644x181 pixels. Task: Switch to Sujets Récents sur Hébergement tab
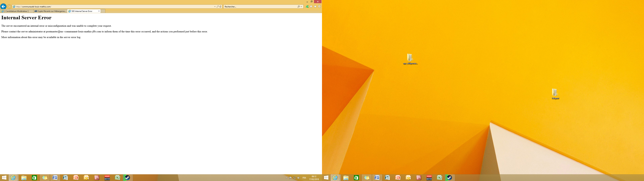click(50, 11)
